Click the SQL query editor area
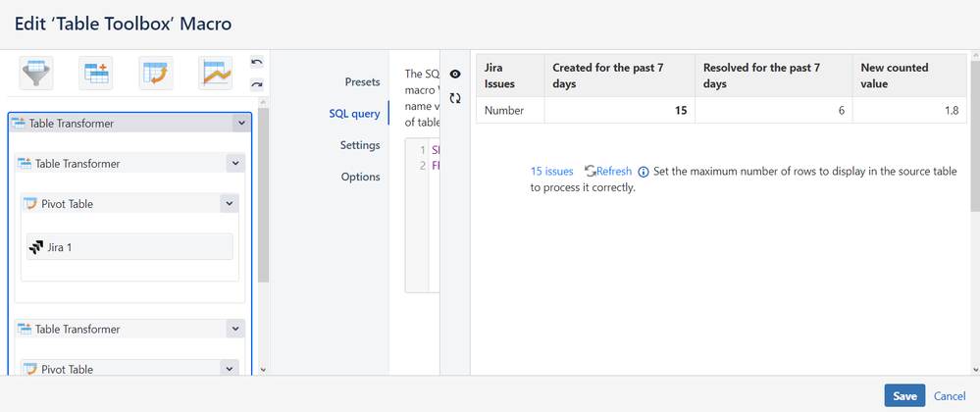Screen dimensions: 980x412 [423, 215]
